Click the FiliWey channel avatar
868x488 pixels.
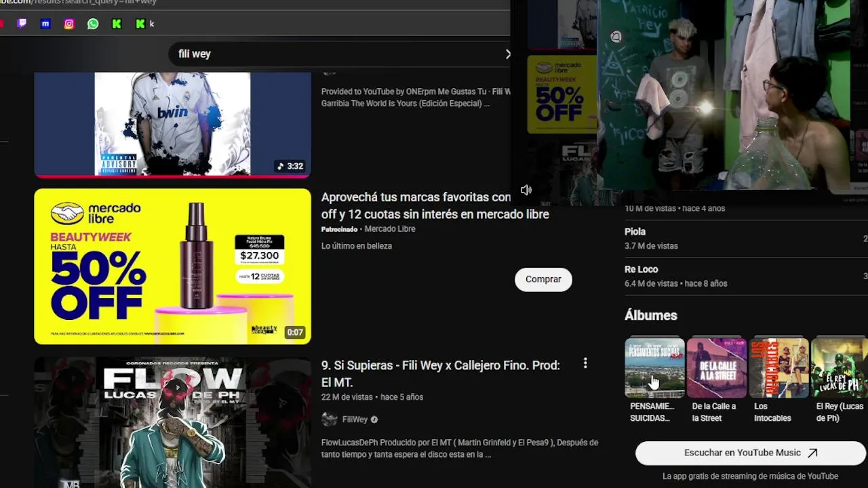[329, 420]
